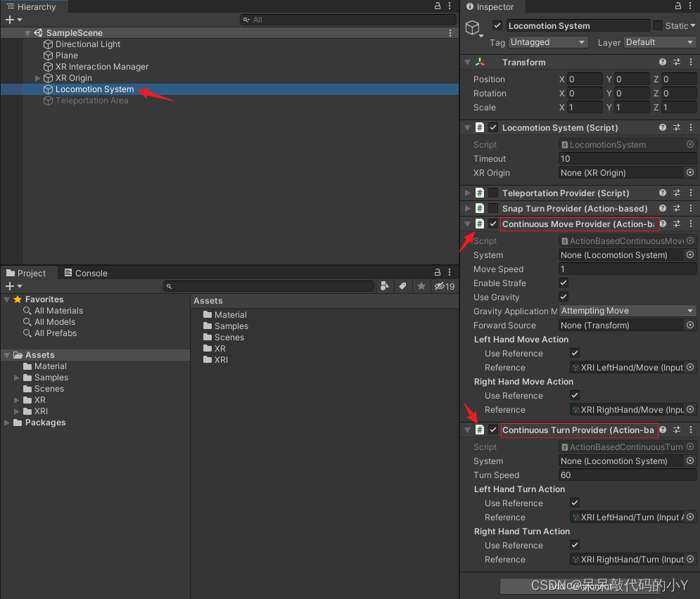
Task: Click Locomotion System script preset icon
Action: pos(677,128)
